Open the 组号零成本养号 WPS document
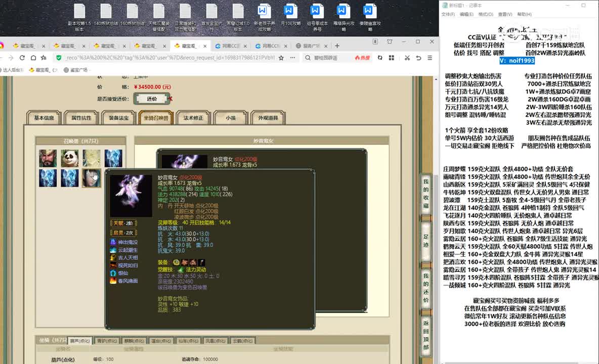 pyautogui.click(x=317, y=17)
